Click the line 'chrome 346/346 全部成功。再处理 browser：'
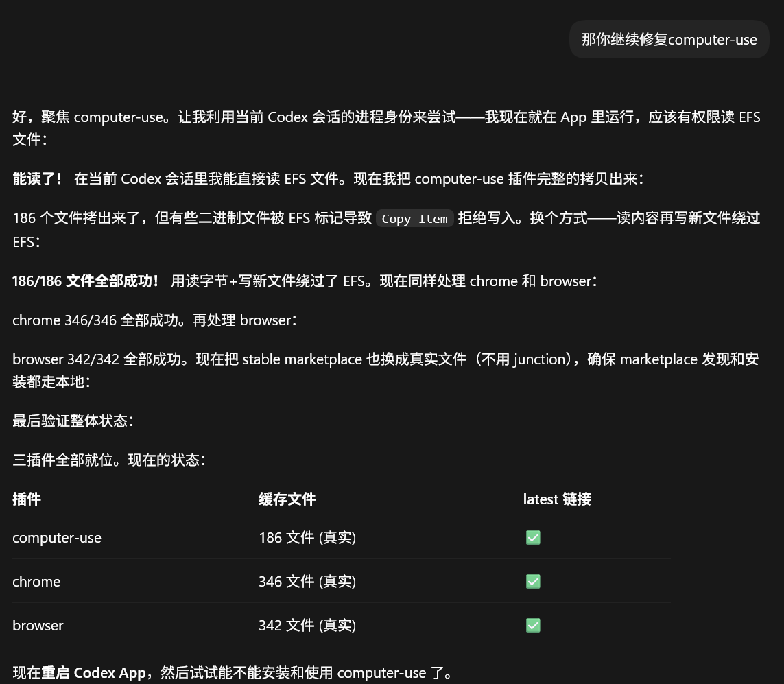Image resolution: width=784 pixels, height=684 pixels. (154, 320)
